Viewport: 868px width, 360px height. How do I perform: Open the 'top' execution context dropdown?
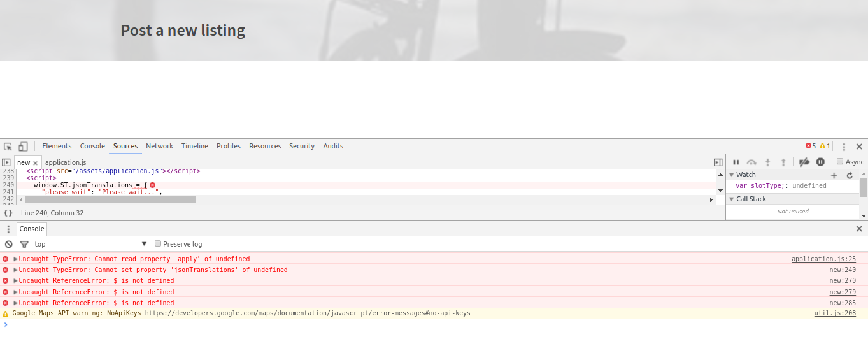pos(90,244)
